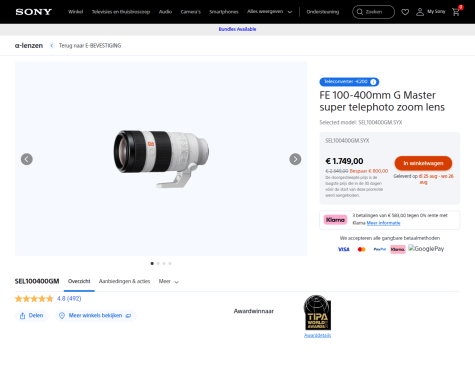The height and width of the screenshot is (380, 475).
Task: Open the Smartphones menu
Action: coord(224,12)
